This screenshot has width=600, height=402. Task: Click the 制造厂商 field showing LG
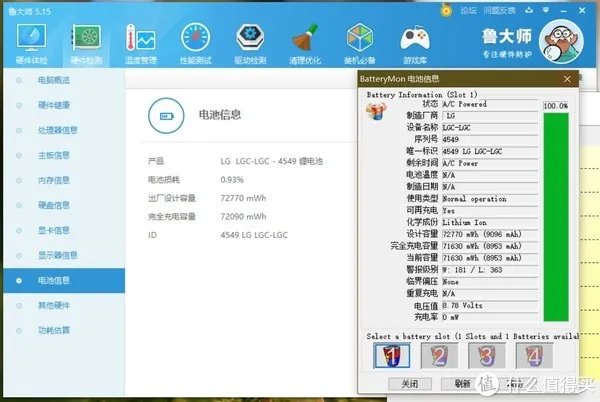click(x=490, y=116)
